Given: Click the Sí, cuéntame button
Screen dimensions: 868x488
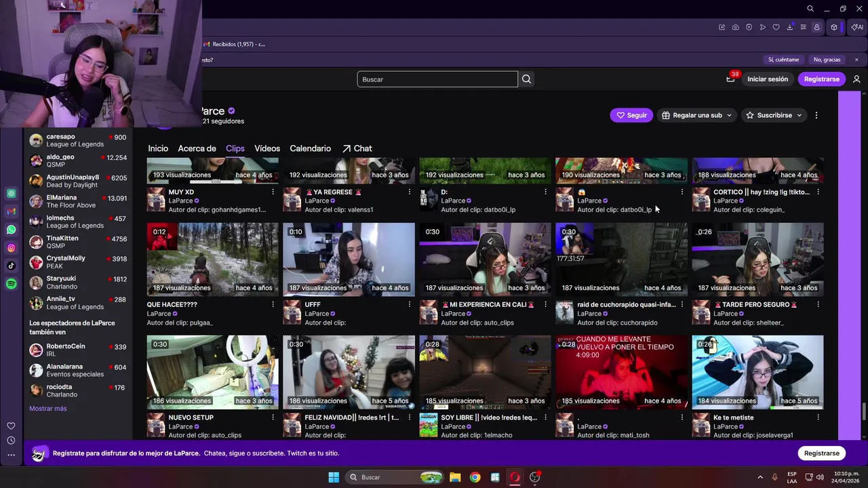Looking at the screenshot, I should pos(783,60).
